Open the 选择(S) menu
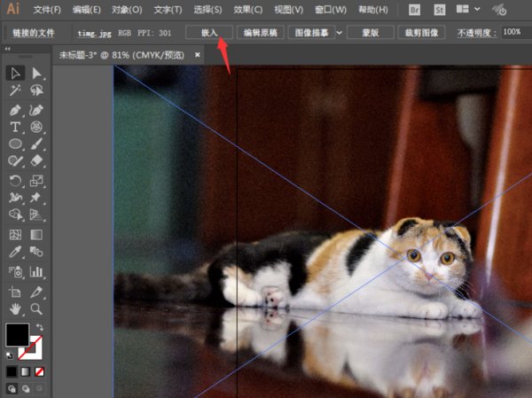The height and width of the screenshot is (398, 532). pyautogui.click(x=207, y=10)
